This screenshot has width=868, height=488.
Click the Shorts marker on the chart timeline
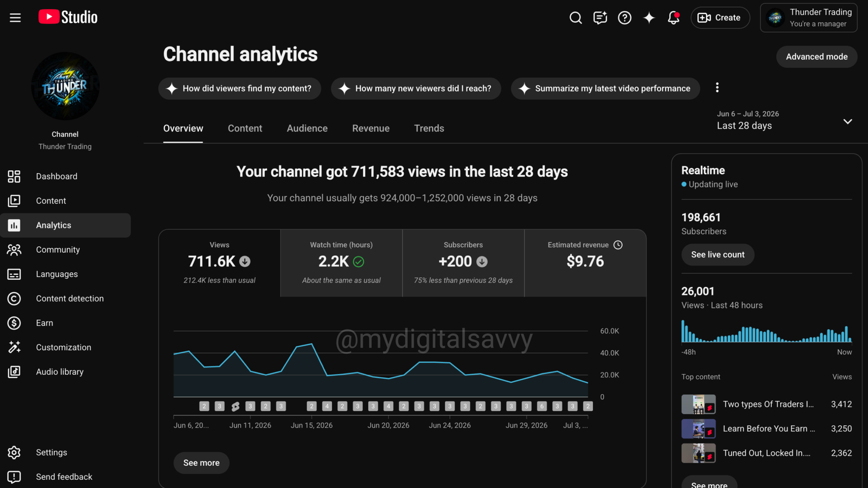[235, 406]
